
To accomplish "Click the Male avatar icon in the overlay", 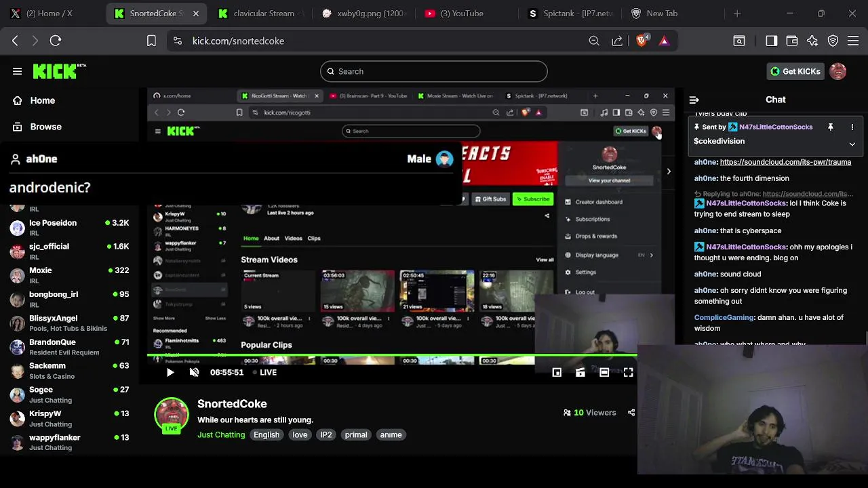I will coord(444,159).
